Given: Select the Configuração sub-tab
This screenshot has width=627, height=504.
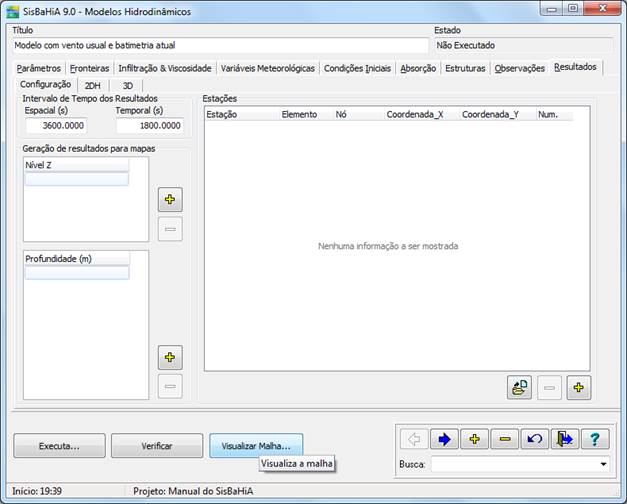Looking at the screenshot, I should [45, 84].
